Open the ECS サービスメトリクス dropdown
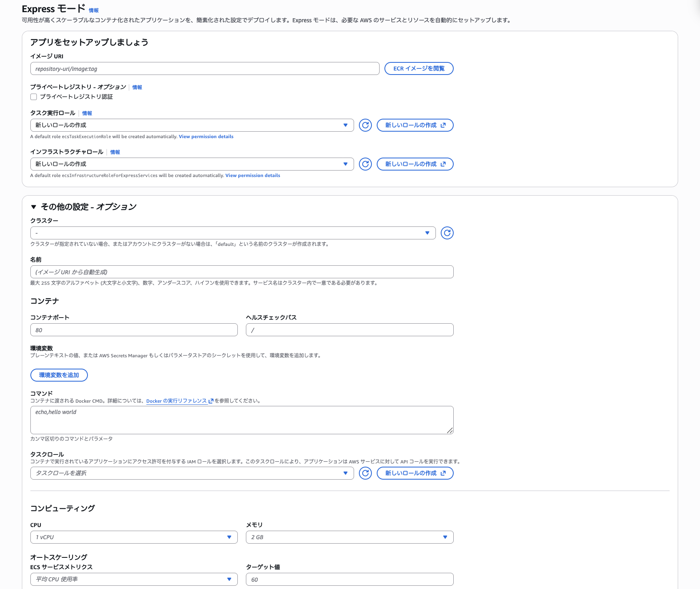Viewport: 700px width, 589px height. (134, 579)
